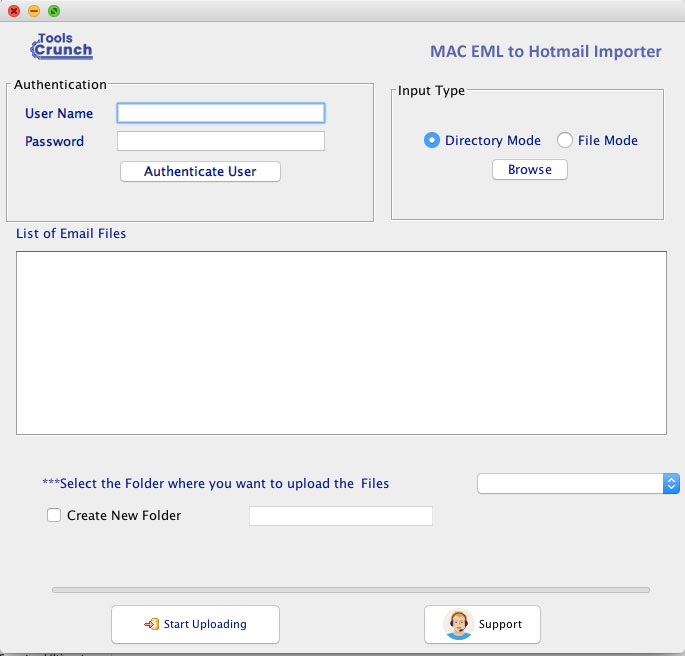This screenshot has width=685, height=656.
Task: Open the upload folder dropdown
Action: (x=578, y=483)
